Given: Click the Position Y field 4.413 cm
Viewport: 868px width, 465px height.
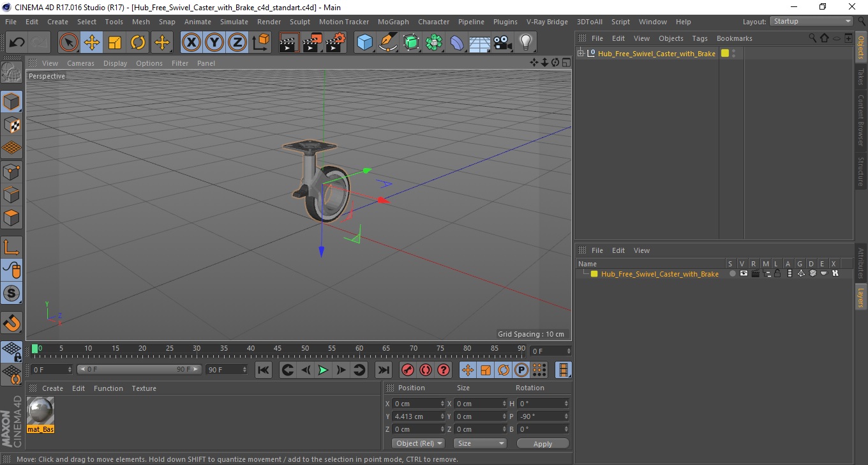Looking at the screenshot, I should click(x=419, y=416).
